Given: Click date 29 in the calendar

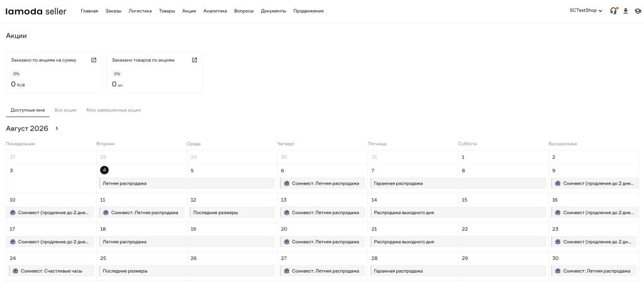Looking at the screenshot, I should point(465,258).
